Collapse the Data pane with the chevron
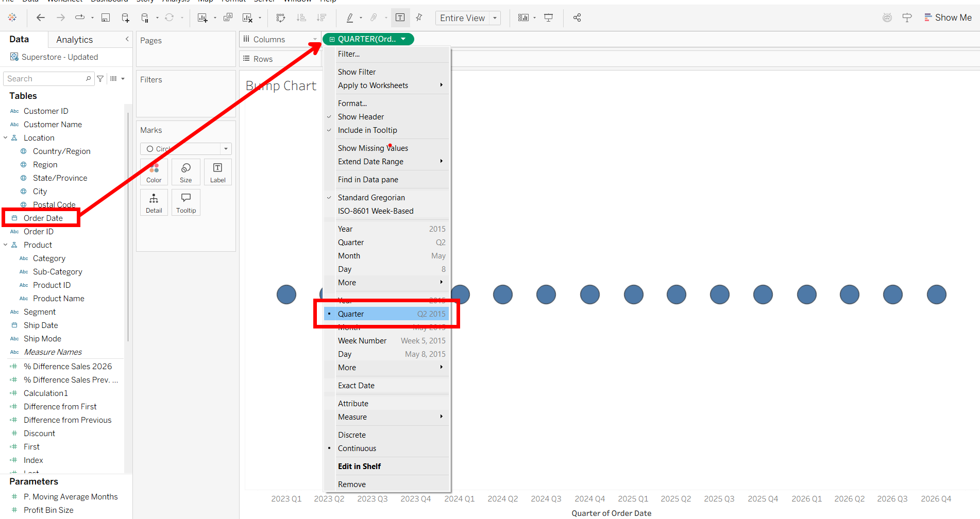This screenshot has width=980, height=519. 127,39
